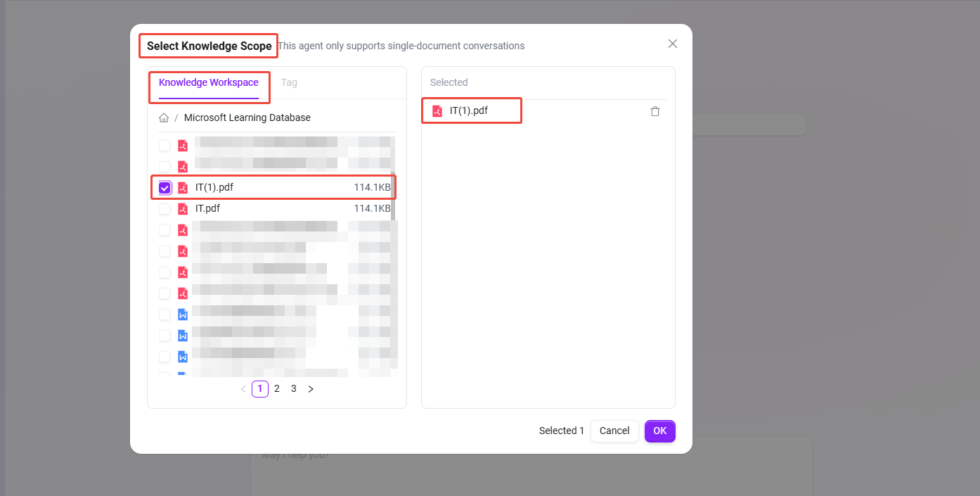Close the Select Knowledge Scope dialog
The height and width of the screenshot is (496, 980).
(x=673, y=44)
